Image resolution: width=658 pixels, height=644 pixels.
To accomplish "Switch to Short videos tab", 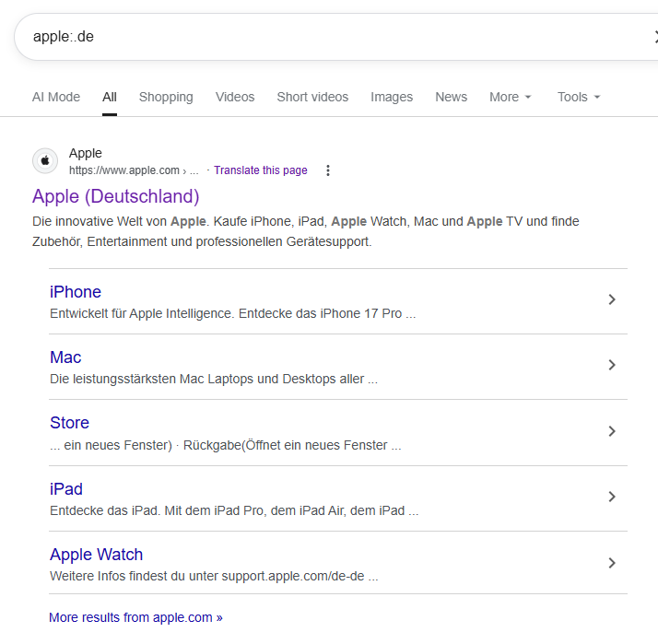I will [x=312, y=97].
